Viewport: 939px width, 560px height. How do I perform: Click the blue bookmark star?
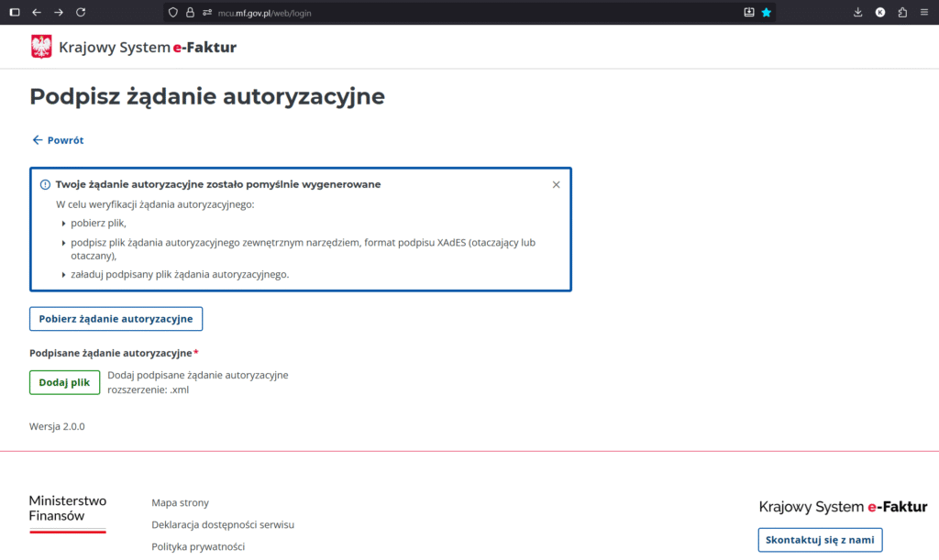click(x=767, y=13)
